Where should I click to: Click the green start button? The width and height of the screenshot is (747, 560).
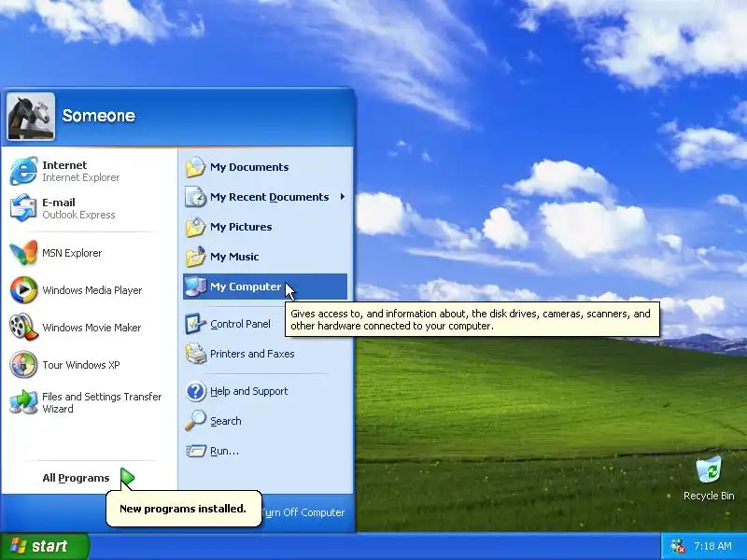tap(44, 546)
